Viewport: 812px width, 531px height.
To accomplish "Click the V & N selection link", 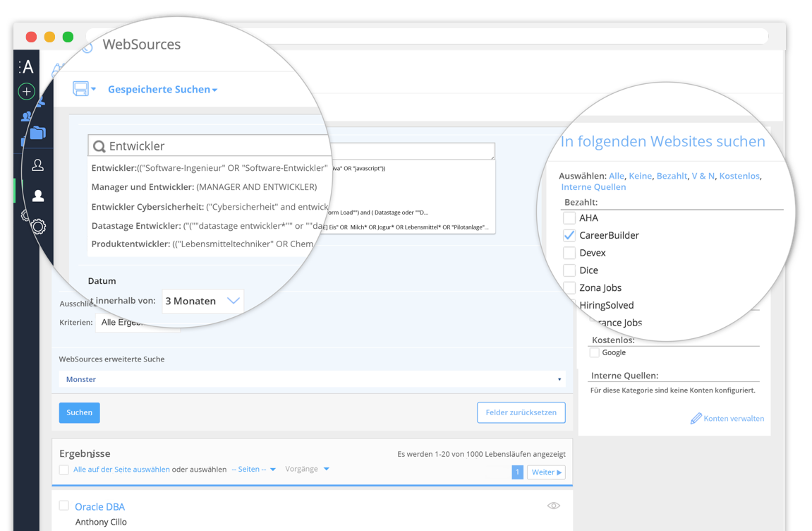I will pos(703,176).
